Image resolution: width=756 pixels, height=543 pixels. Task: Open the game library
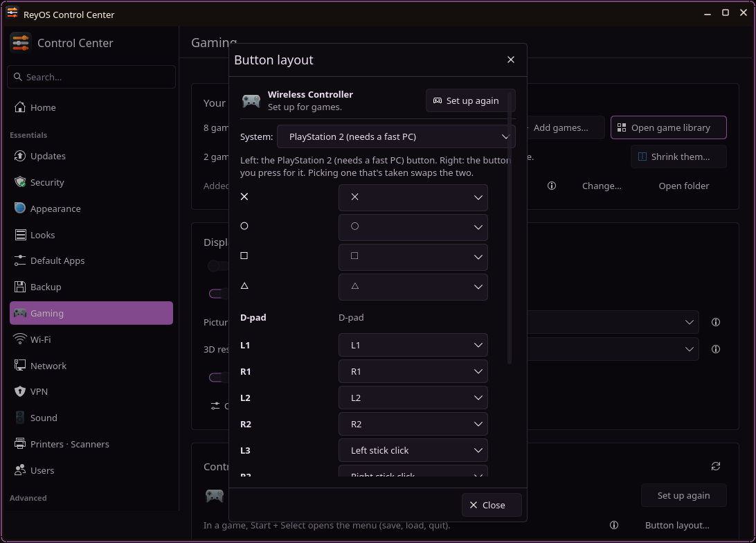(668, 127)
